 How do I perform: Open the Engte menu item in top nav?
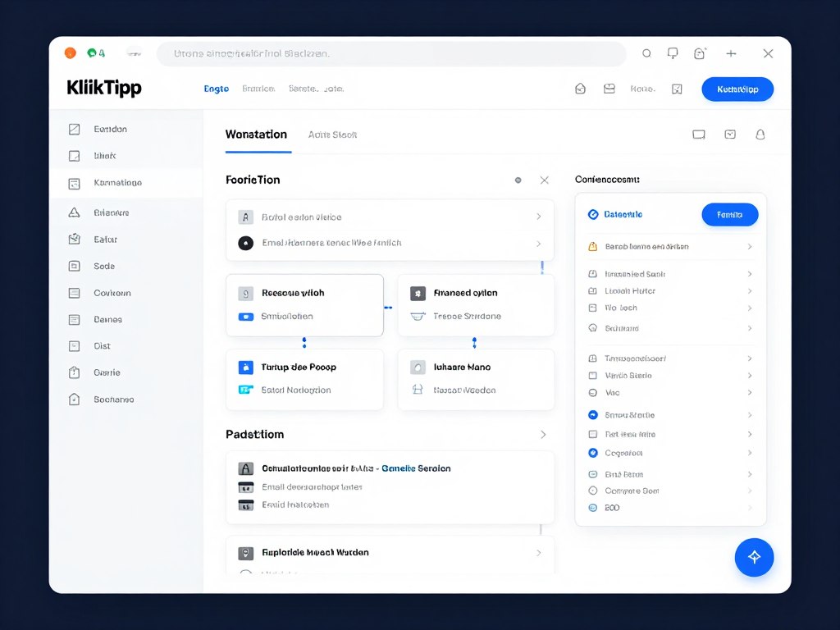point(216,88)
